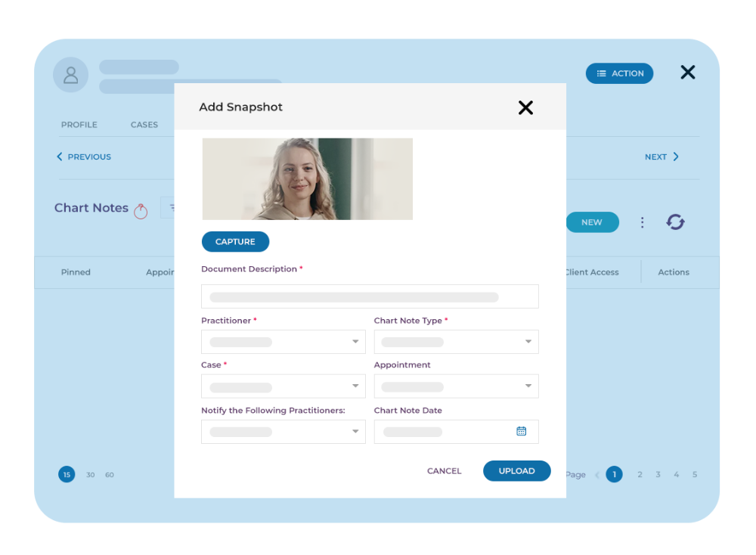Switch to the PROFILE tab
This screenshot has height=555, width=756.
point(79,124)
